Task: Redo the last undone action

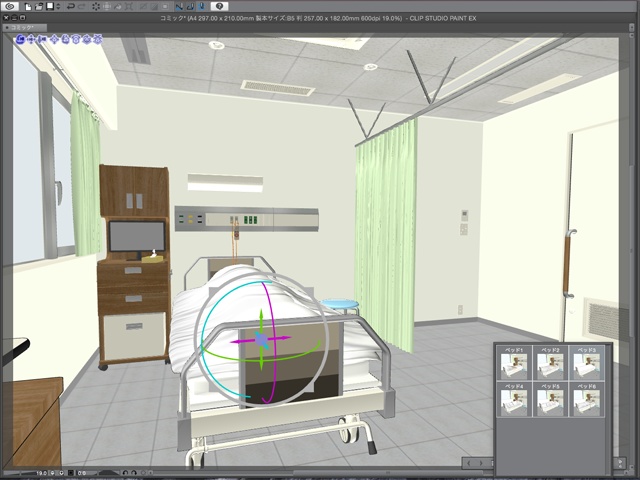Action: [82, 6]
